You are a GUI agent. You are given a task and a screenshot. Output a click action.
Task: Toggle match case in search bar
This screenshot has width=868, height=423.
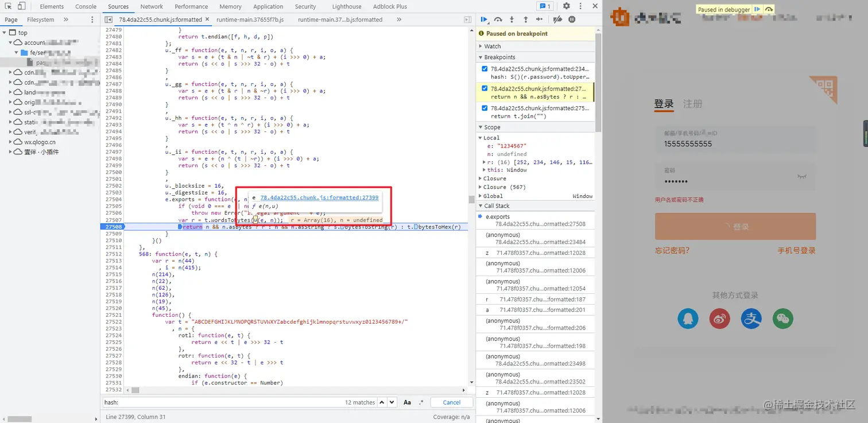click(407, 402)
